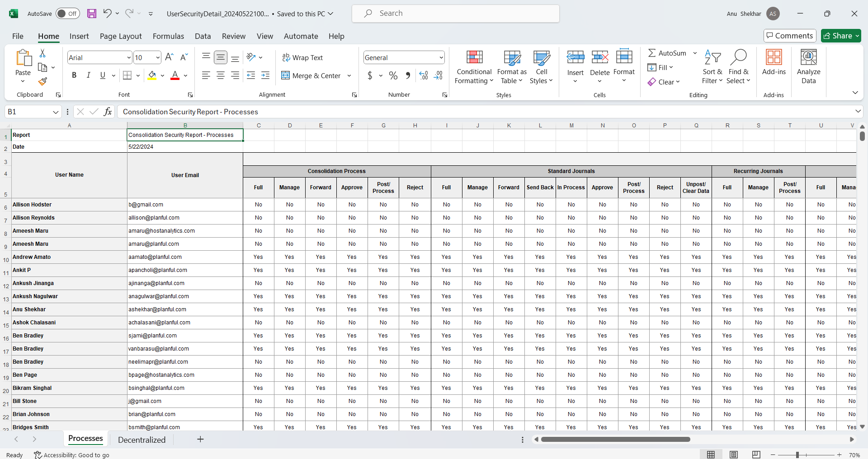
Task: Click the Delete cells icon
Action: [600, 57]
